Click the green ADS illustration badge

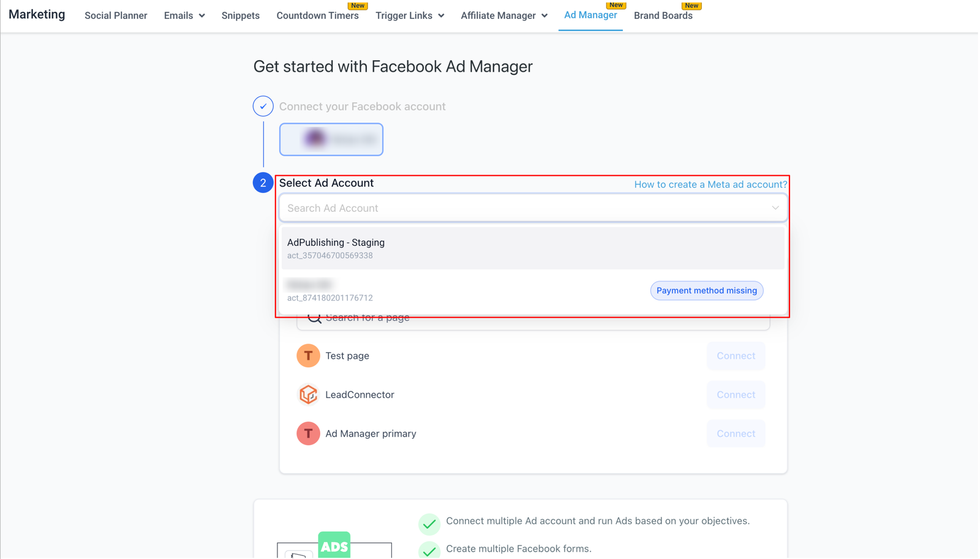pyautogui.click(x=334, y=546)
